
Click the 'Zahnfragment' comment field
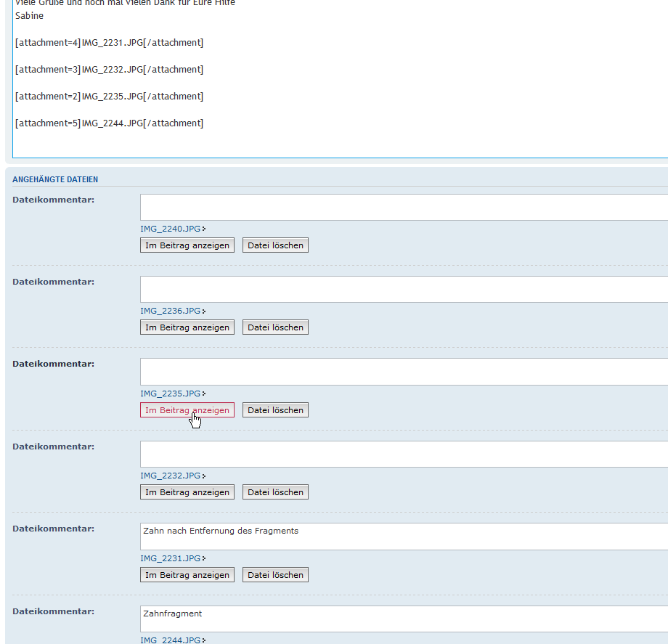(403, 619)
